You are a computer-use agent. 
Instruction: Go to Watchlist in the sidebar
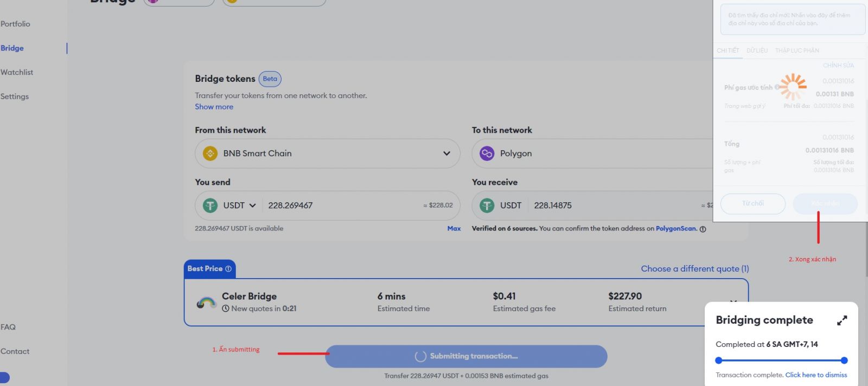pyautogui.click(x=17, y=72)
